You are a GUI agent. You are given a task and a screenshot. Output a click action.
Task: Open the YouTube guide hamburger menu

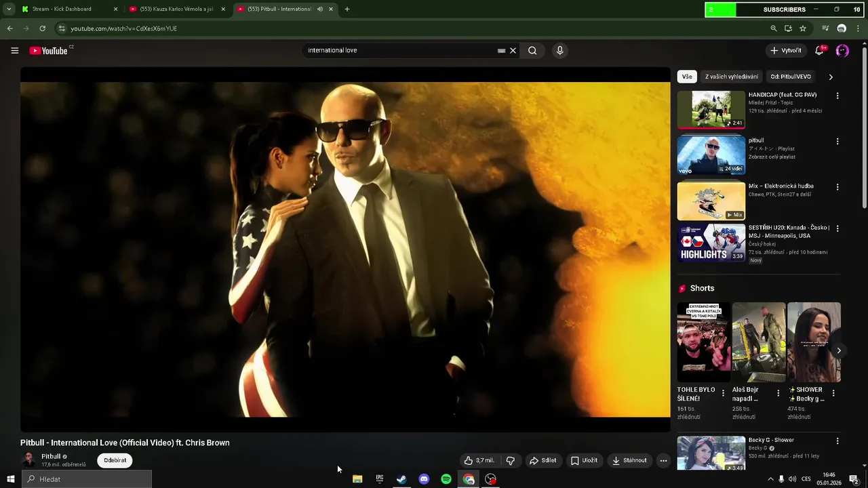14,50
